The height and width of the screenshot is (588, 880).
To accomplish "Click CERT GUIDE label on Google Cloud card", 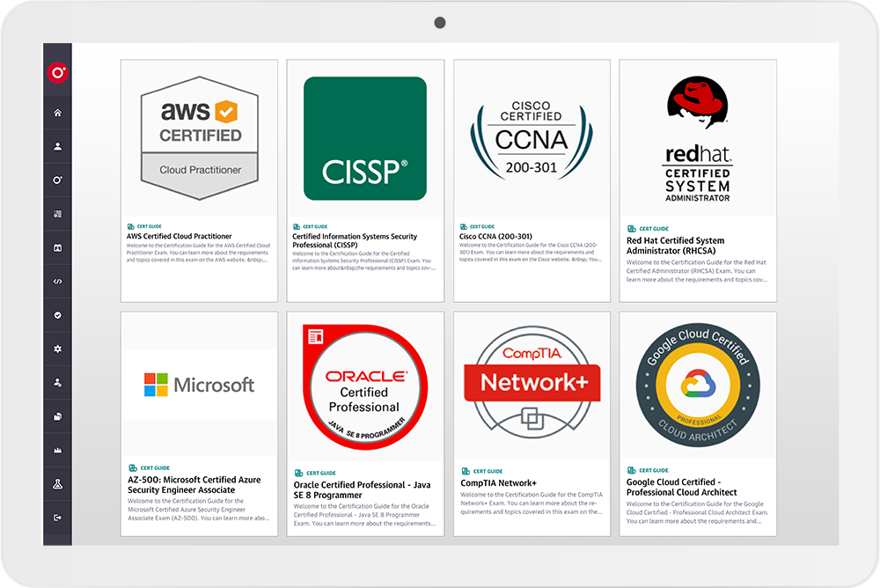I will 654,470.
